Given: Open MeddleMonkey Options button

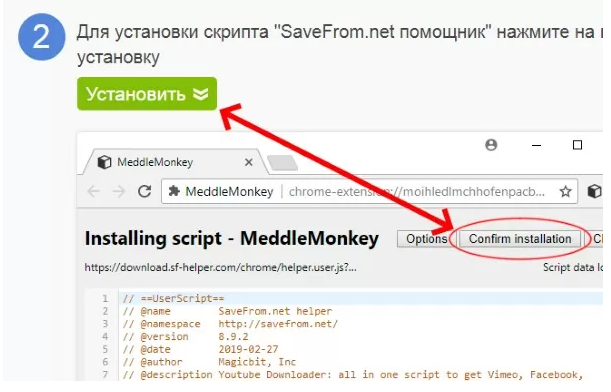Looking at the screenshot, I should pos(426,238).
